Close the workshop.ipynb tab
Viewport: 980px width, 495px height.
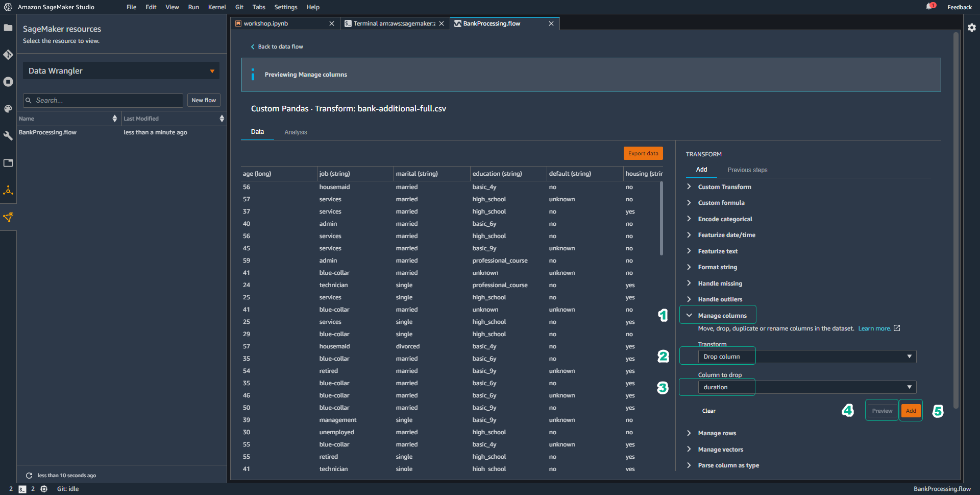click(332, 23)
